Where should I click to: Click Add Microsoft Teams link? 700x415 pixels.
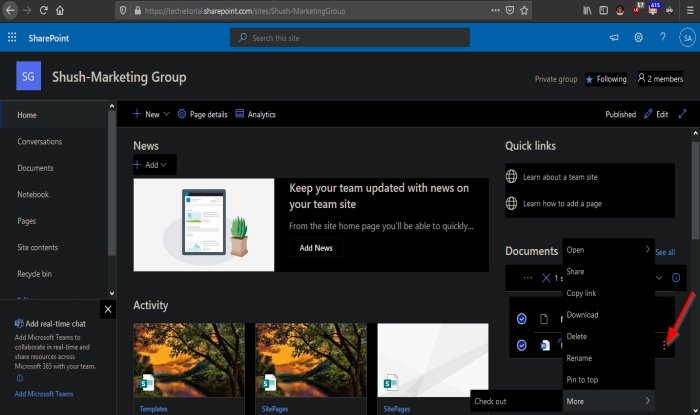coord(44,394)
